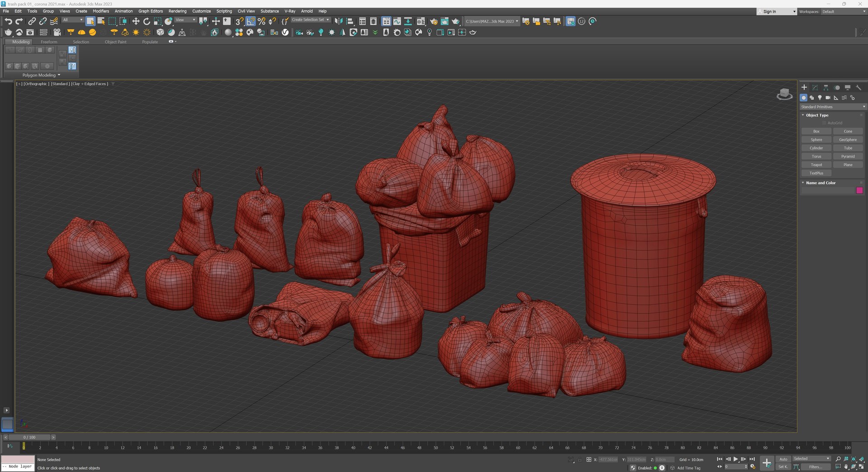Create a Teapot primitive button
868x472 pixels.
pyautogui.click(x=816, y=165)
